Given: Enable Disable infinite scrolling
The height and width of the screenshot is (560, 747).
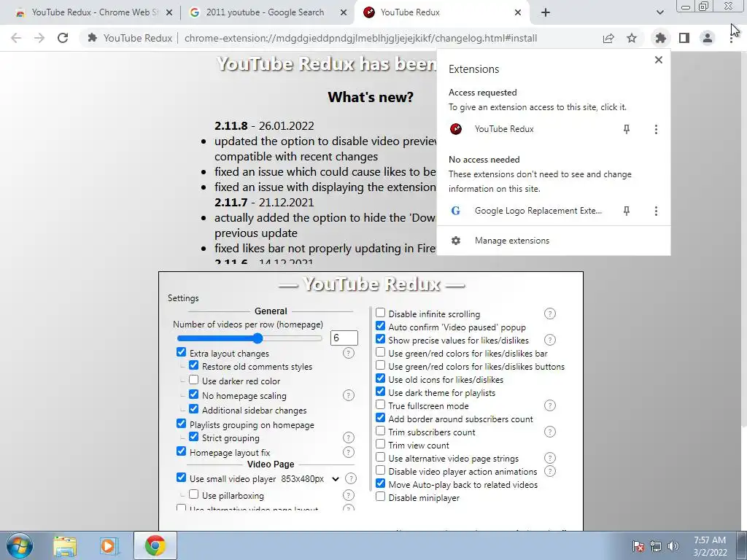Looking at the screenshot, I should (x=380, y=313).
